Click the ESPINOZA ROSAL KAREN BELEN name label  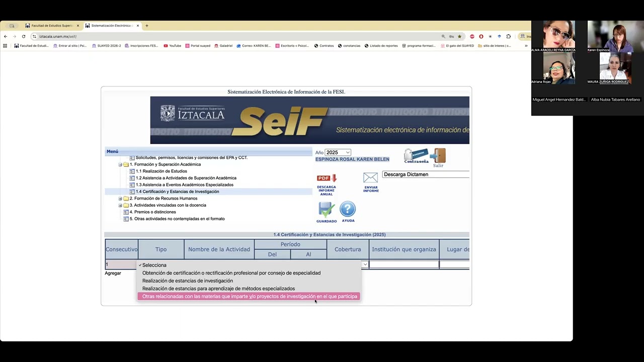(x=352, y=159)
